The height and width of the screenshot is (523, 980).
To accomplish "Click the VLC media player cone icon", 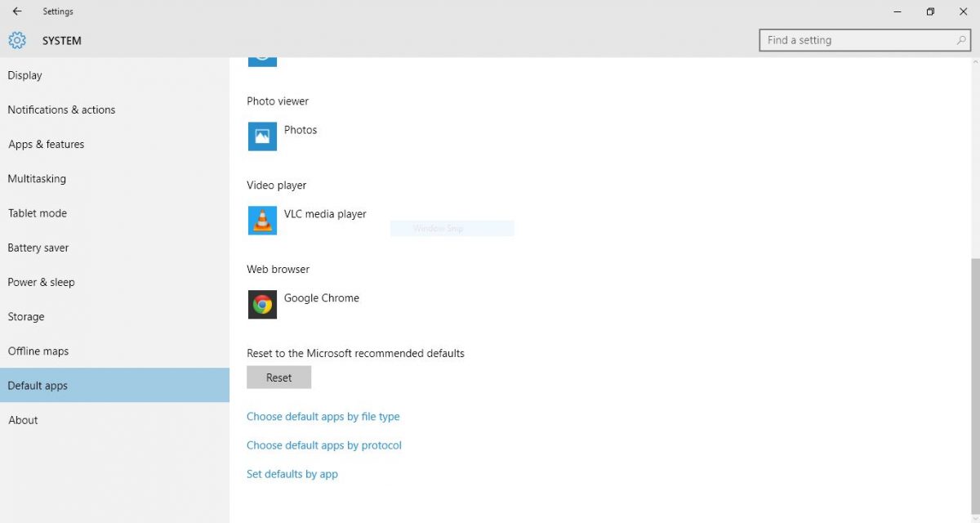I will [x=262, y=221].
